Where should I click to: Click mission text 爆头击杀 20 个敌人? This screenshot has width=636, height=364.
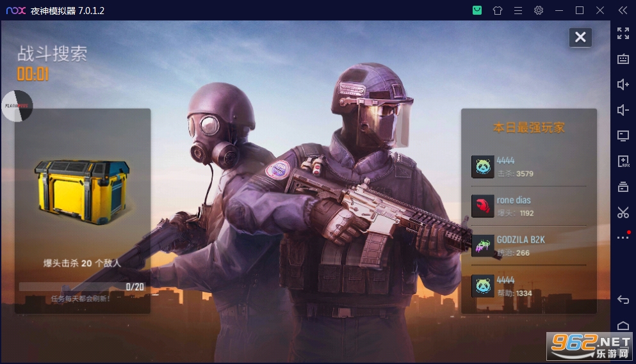[82, 264]
